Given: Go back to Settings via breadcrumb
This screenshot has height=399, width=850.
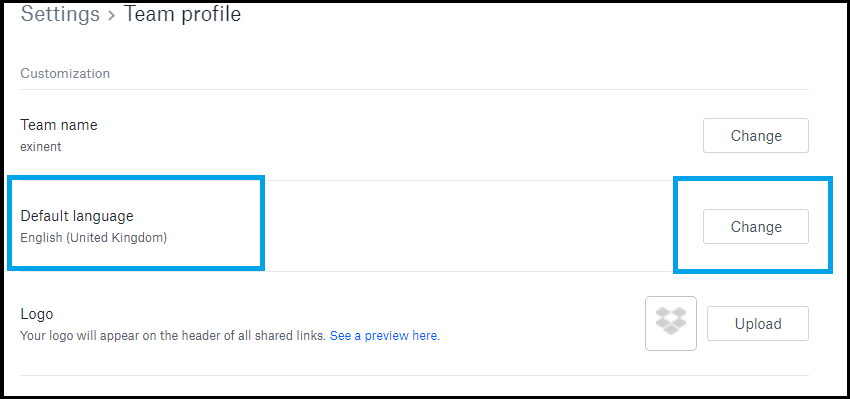Looking at the screenshot, I should pos(60,14).
